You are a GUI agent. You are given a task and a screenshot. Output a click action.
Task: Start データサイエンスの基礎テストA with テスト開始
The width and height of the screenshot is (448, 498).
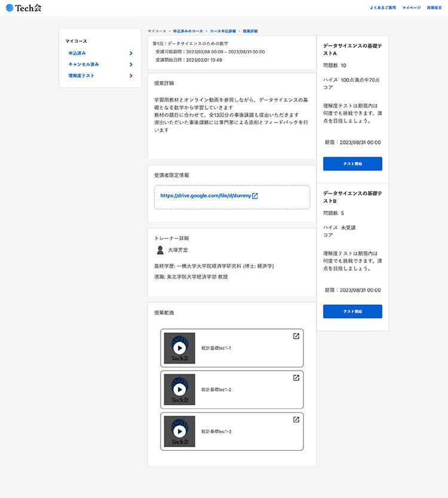click(x=352, y=164)
